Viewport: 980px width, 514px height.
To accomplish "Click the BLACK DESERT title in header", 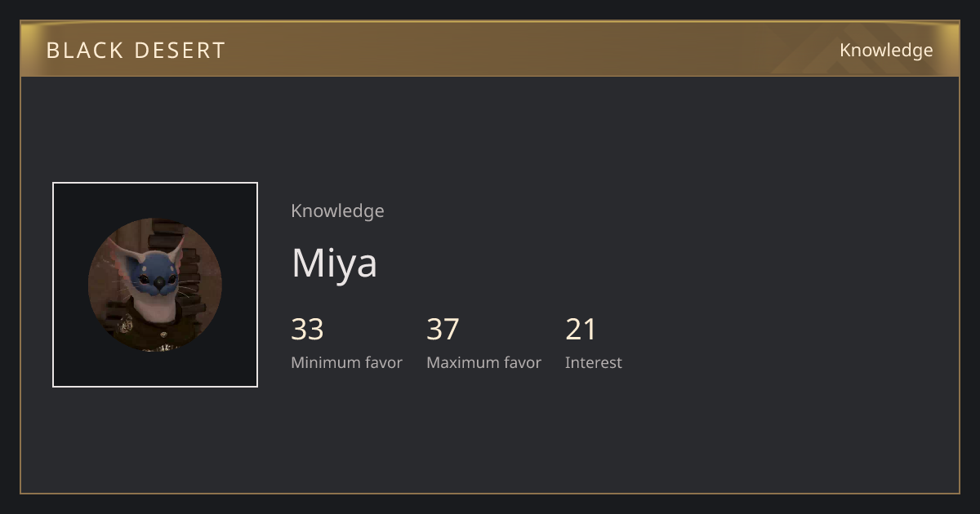I will pyautogui.click(x=136, y=51).
